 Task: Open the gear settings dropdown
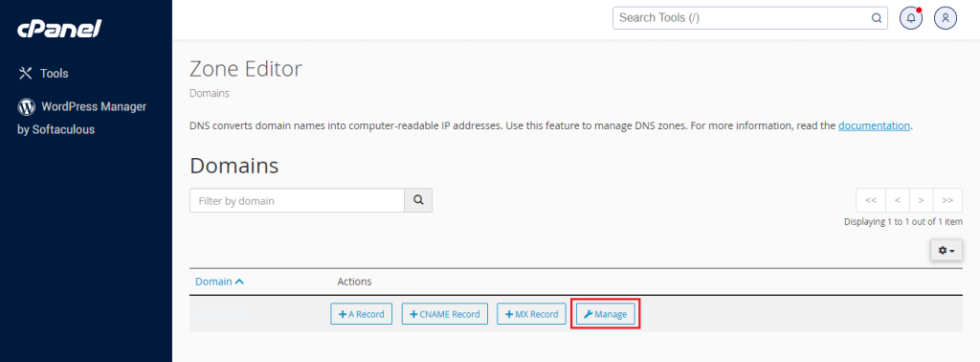947,250
